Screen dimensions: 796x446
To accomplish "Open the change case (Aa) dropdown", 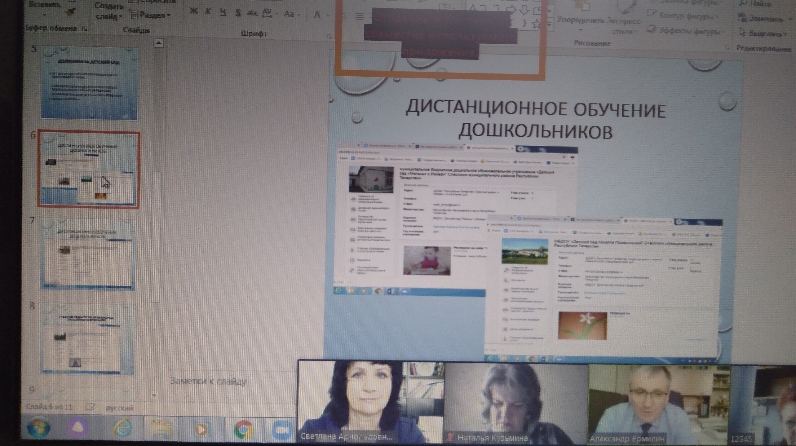I will (x=290, y=12).
